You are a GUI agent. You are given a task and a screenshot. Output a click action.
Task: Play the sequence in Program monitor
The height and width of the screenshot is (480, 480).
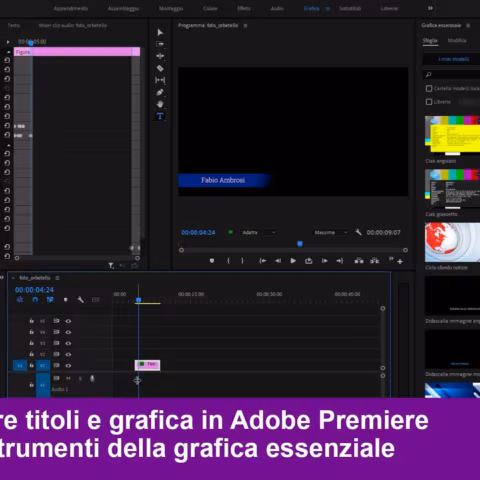[293, 261]
